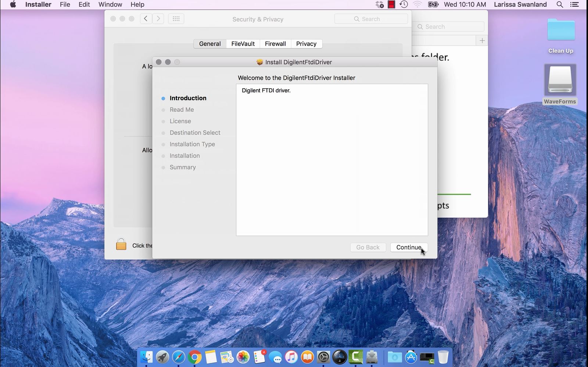The height and width of the screenshot is (367, 588).
Task: Open Notification Center list icon
Action: tap(574, 4)
